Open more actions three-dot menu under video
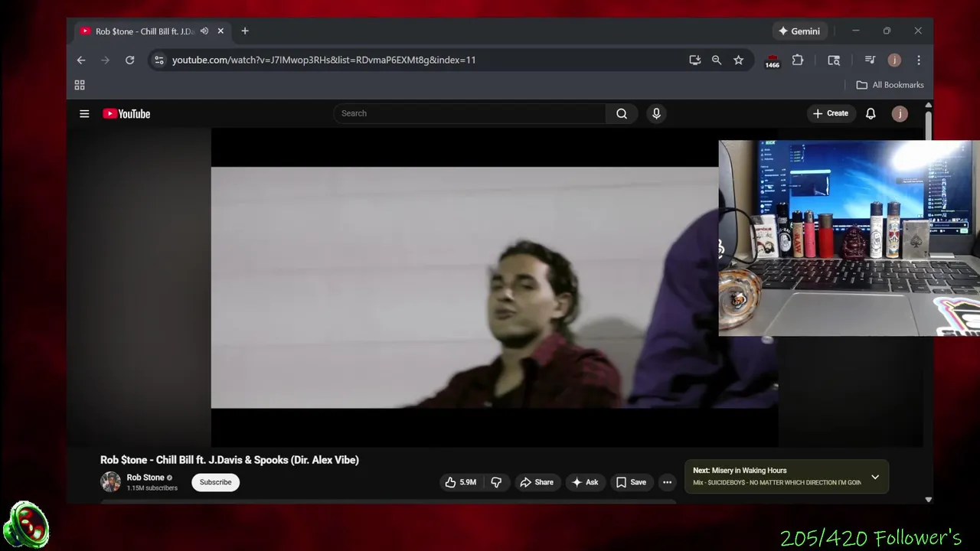Screen dimensions: 980x551 pos(668,482)
